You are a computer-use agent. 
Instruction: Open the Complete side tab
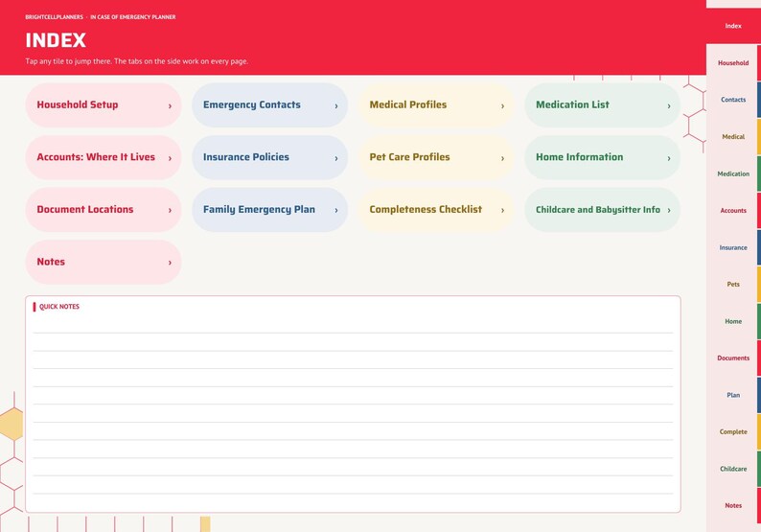click(733, 432)
